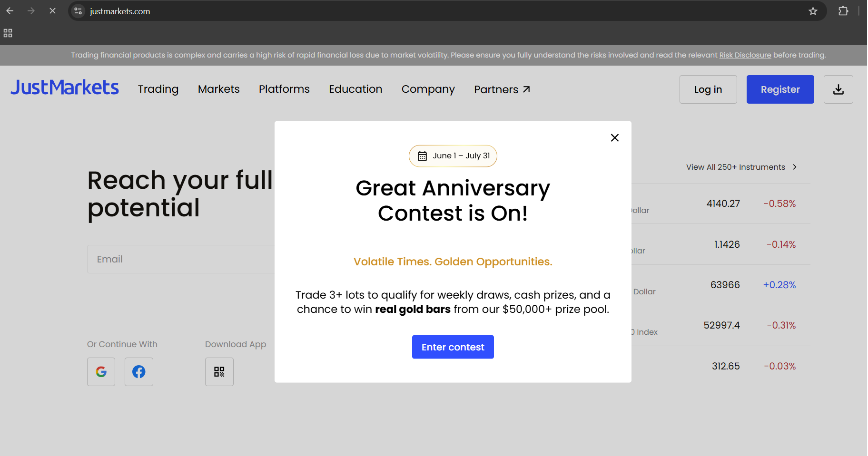Stop page loading with the X button

pos(52,10)
